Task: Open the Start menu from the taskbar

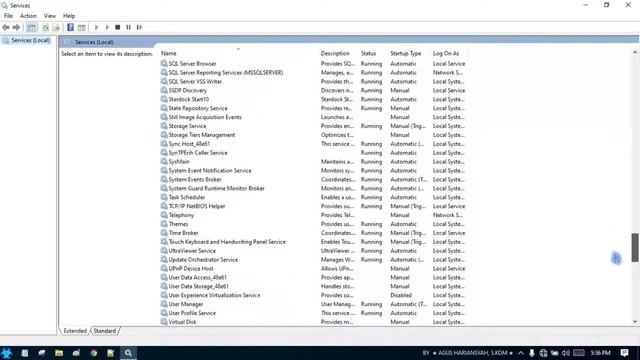Action: [7, 353]
